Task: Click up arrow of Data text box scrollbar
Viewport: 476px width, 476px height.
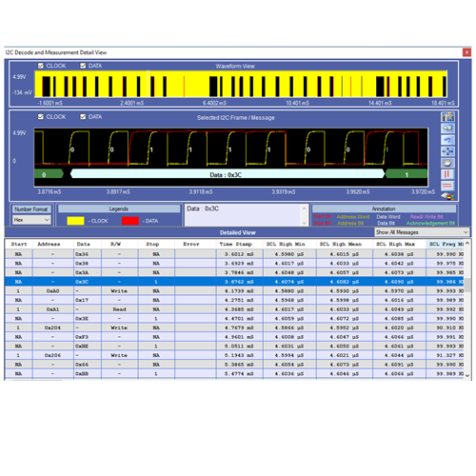Action: (x=304, y=208)
